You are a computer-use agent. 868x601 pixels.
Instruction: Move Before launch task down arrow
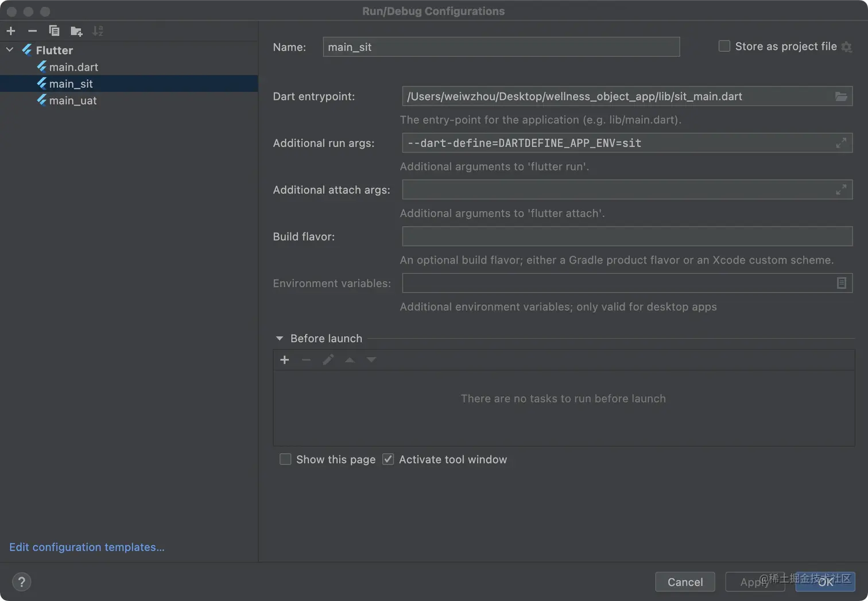click(x=371, y=360)
